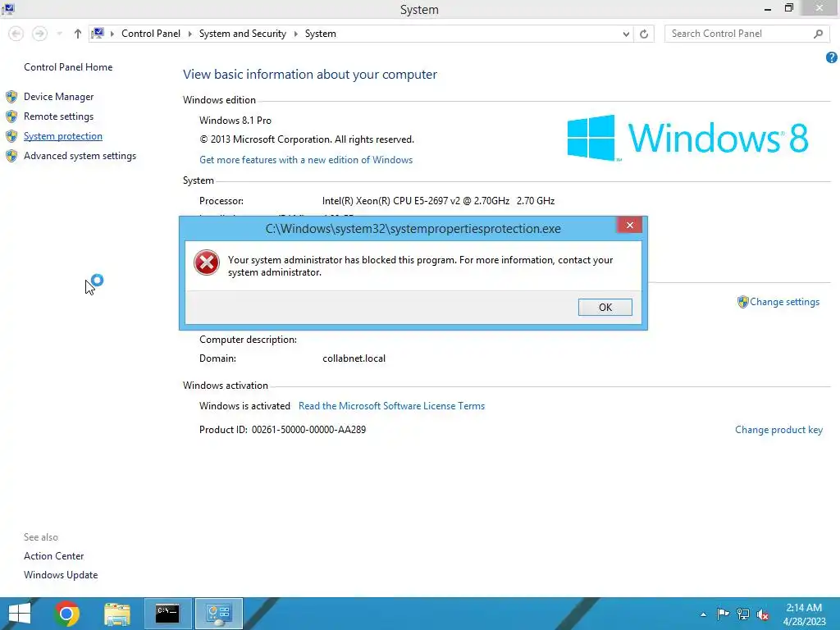Click the Action Center flag tray icon
Screen dimensions: 840x630
coord(723,614)
